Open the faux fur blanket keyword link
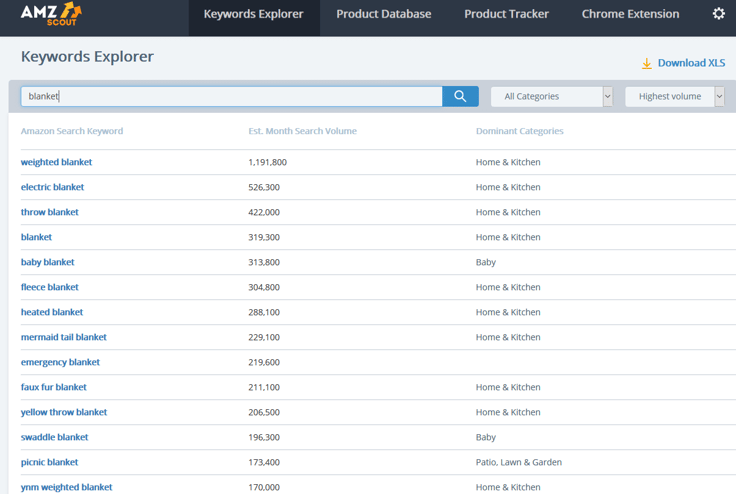The width and height of the screenshot is (736, 494). [x=54, y=387]
